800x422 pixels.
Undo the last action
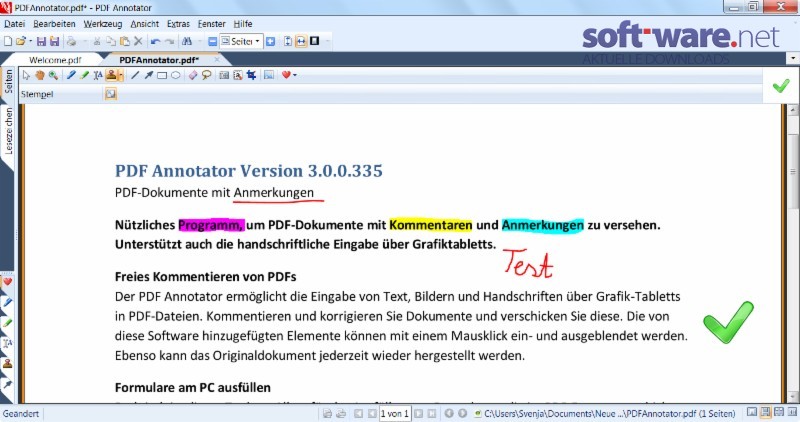(x=156, y=41)
